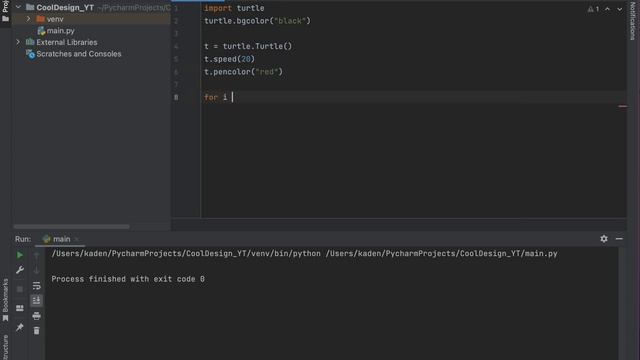Open the Project tool window tab
The image size is (640, 360).
[5, 11]
